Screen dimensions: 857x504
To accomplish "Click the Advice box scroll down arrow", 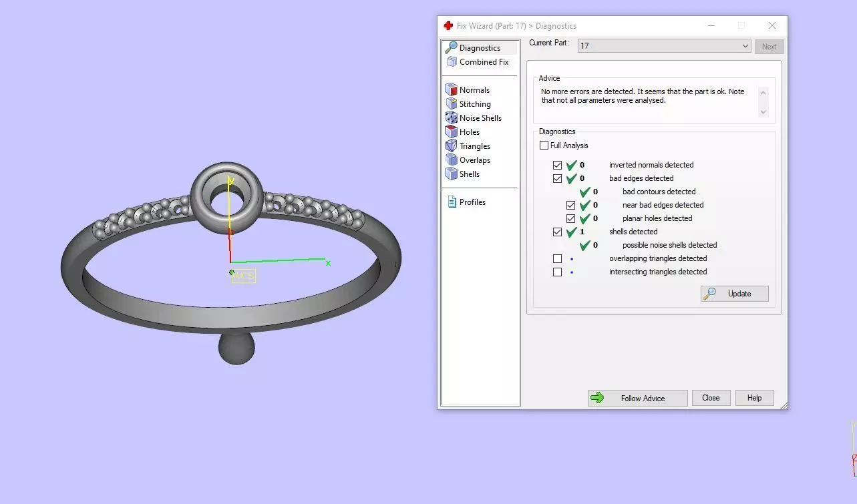I will click(x=763, y=112).
